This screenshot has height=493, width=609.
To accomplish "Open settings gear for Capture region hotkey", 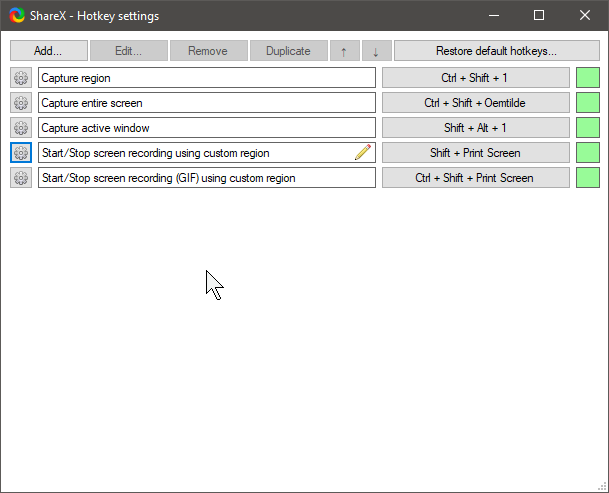I will (21, 78).
